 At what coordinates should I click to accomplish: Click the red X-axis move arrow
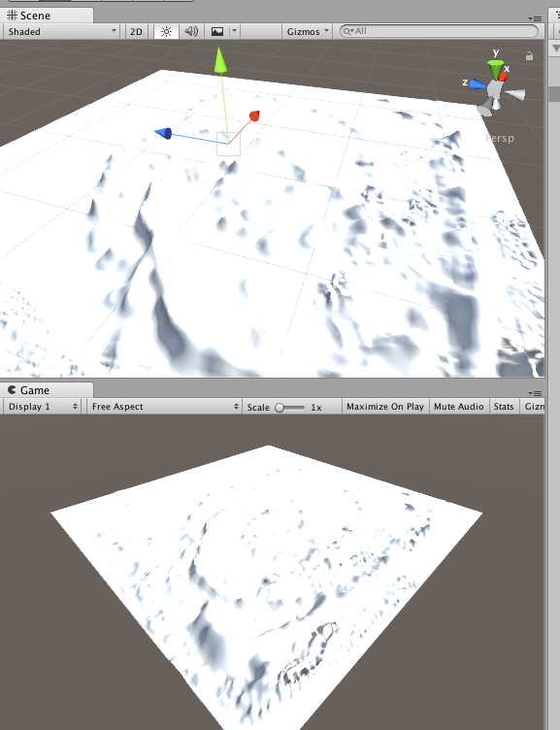tap(254, 116)
